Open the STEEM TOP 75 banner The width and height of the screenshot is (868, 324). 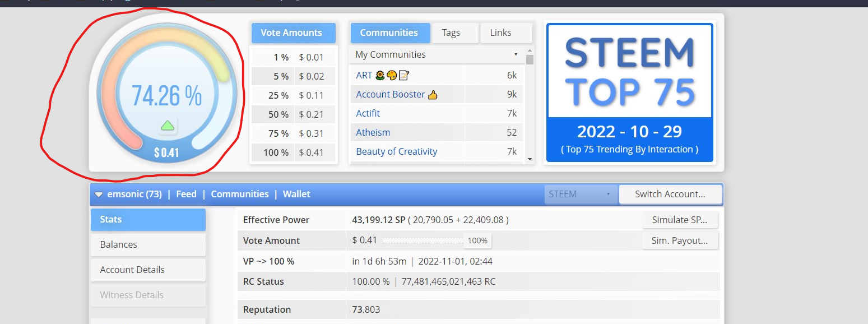tap(630, 92)
